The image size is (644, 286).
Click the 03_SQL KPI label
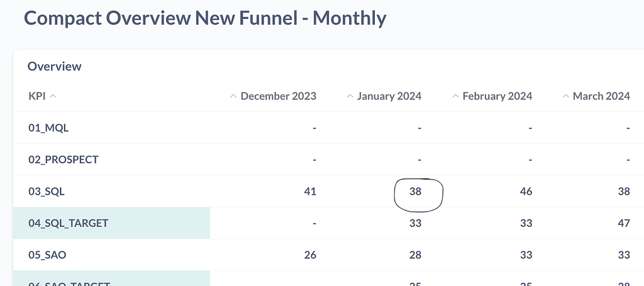[47, 191]
